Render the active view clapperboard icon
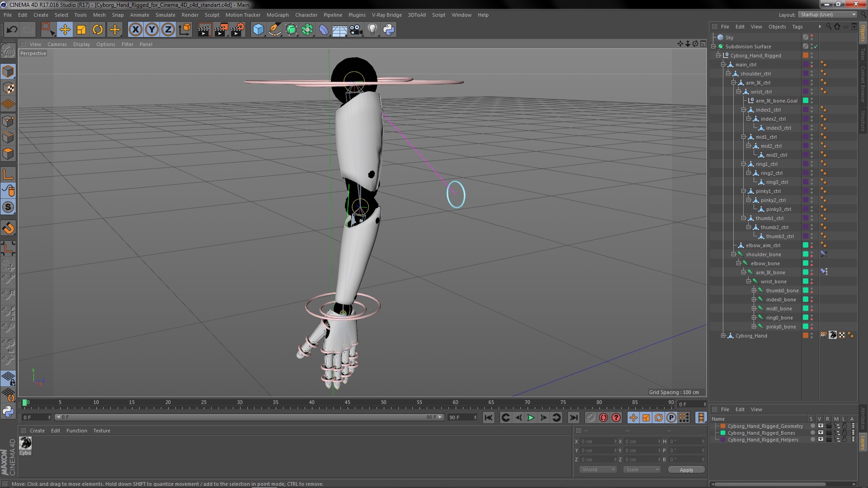Image resolution: width=868 pixels, height=488 pixels. (x=204, y=30)
